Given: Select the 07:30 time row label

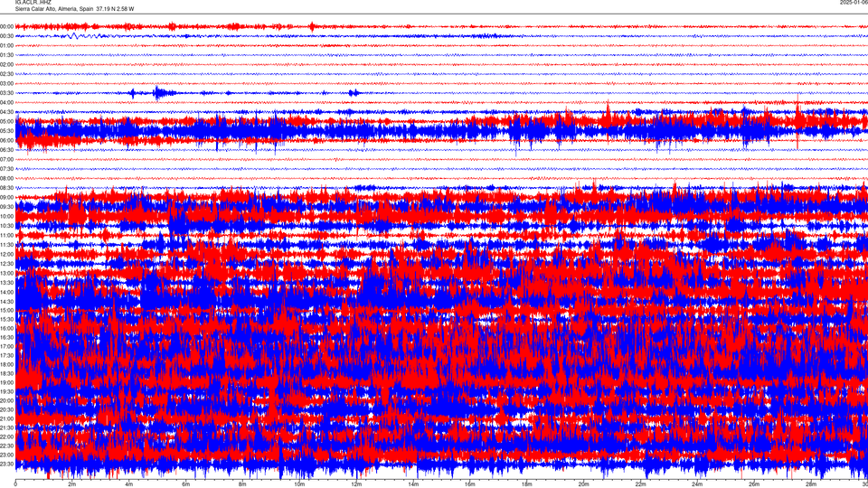Looking at the screenshot, I should [x=6, y=169].
